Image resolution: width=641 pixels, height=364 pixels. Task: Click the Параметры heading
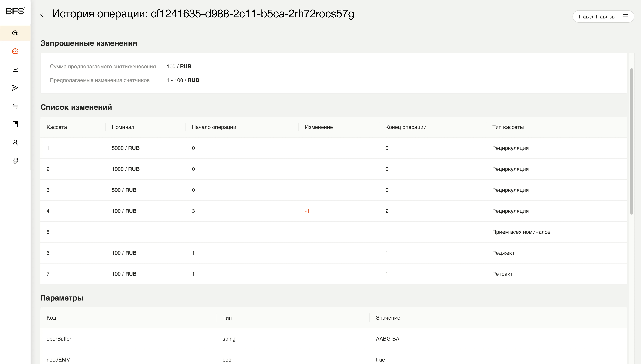[x=62, y=298]
